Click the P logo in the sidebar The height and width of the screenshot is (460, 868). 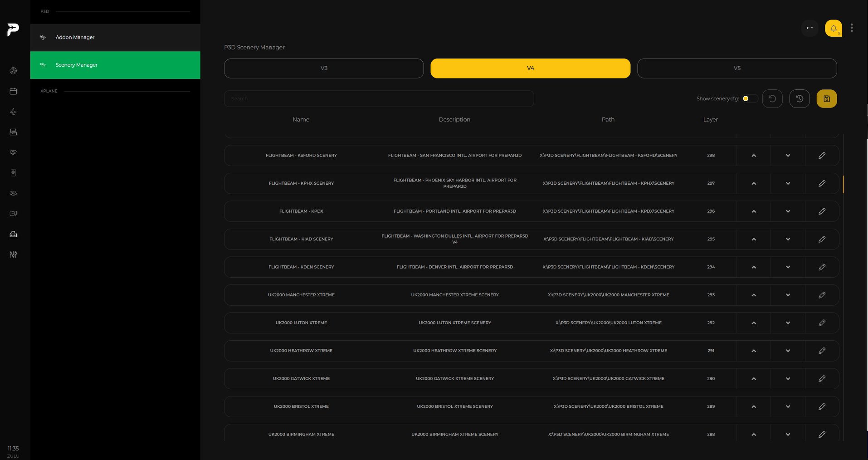pos(13,29)
